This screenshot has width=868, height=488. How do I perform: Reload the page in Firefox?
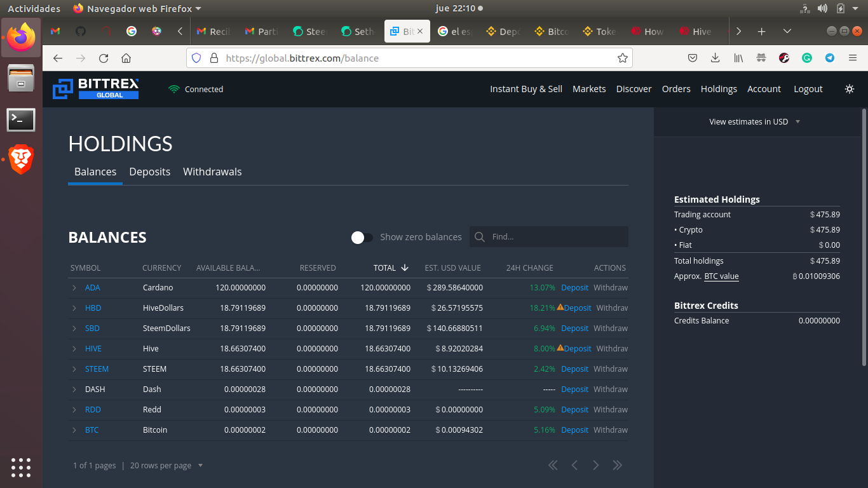104,58
